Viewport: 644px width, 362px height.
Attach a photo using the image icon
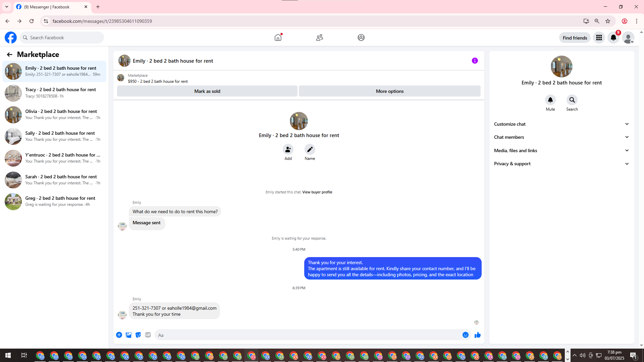128,335
